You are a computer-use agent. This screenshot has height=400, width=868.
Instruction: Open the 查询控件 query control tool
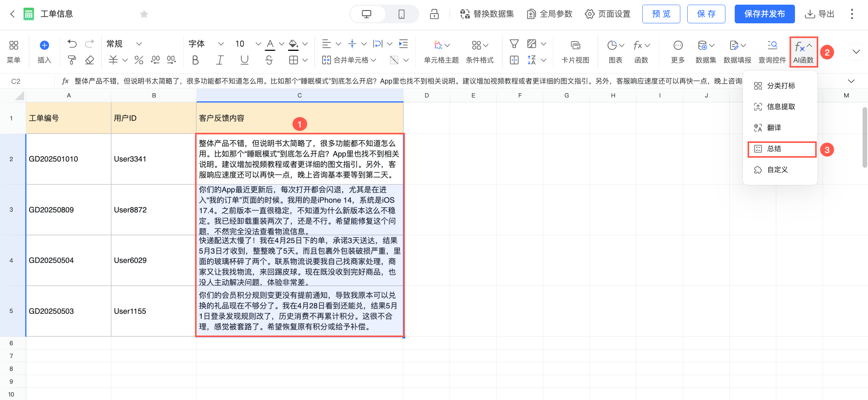(x=772, y=52)
